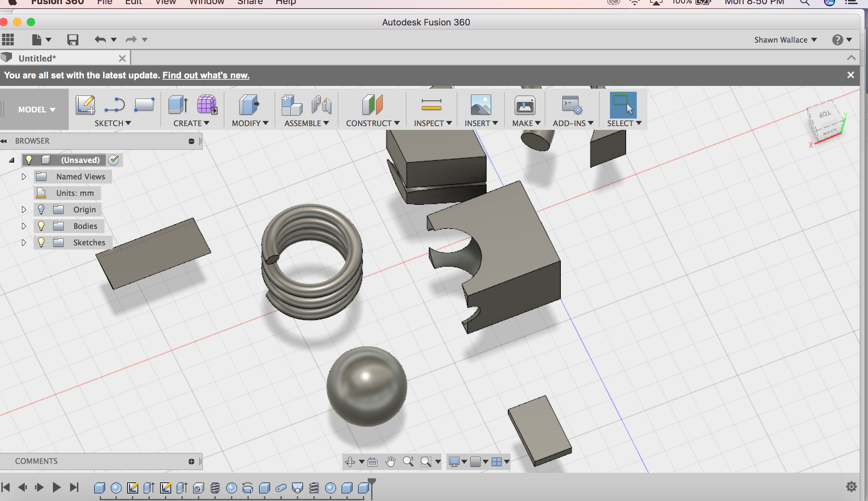Screen dimensions: 868x501
Task: Click the Grid and Snaps icon
Action: (476, 461)
